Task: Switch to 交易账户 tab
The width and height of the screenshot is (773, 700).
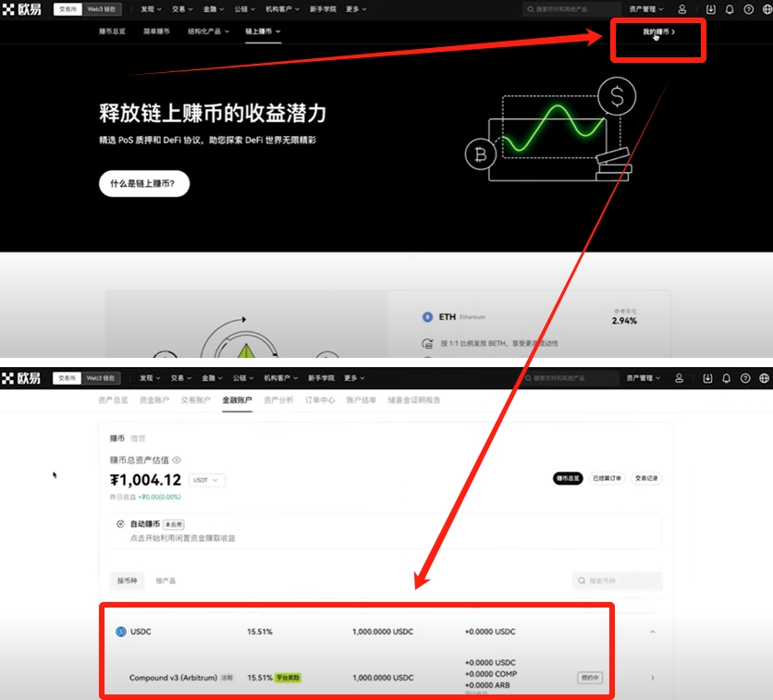Action: [x=196, y=399]
